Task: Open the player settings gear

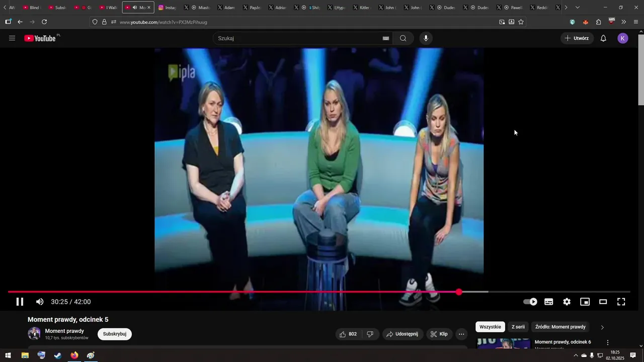Action: pos(567,302)
